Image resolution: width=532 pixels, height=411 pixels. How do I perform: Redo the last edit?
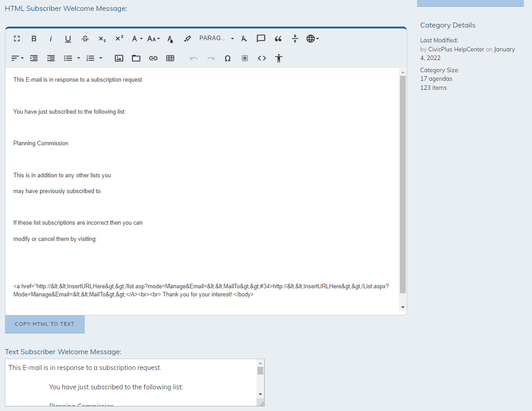pos(211,58)
